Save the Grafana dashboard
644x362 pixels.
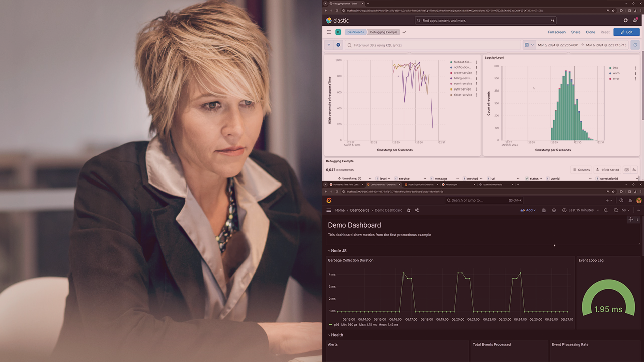544,210
